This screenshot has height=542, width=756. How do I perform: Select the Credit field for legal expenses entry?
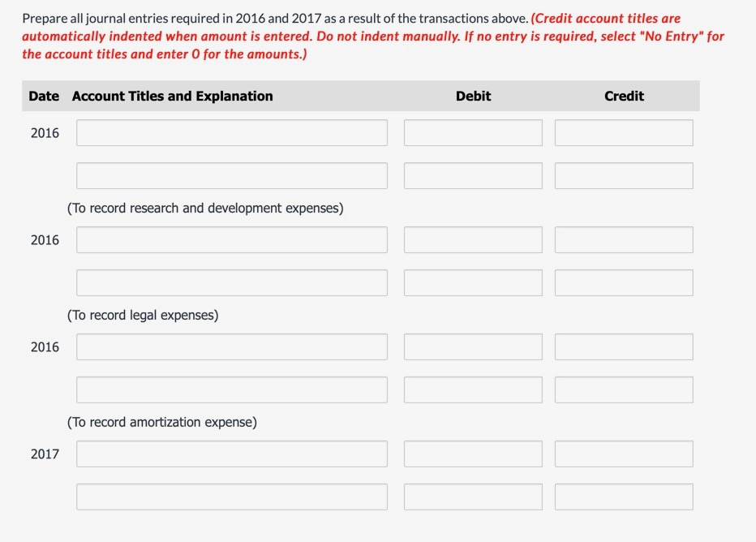[x=623, y=239]
